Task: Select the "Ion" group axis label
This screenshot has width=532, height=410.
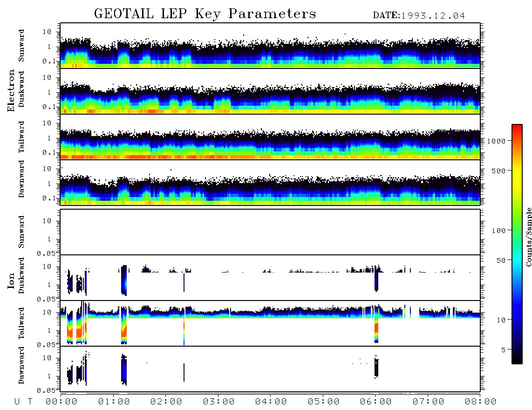Action: pos(11,280)
